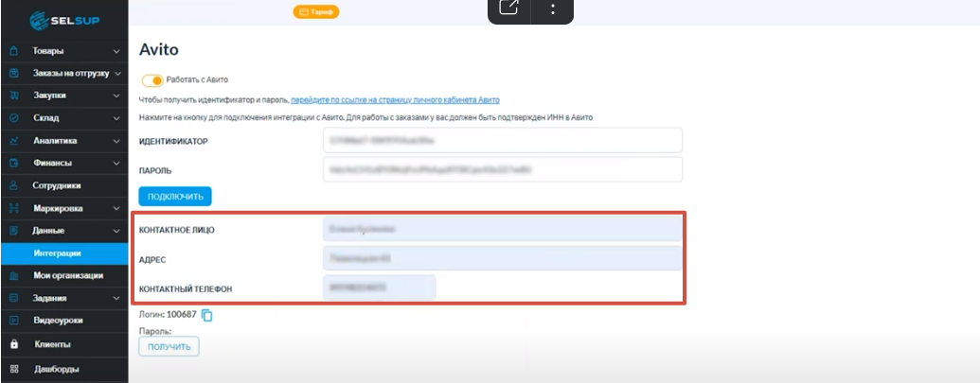This screenshot has width=980, height=383.
Task: Expand the Аналитика chevron
Action: point(116,141)
